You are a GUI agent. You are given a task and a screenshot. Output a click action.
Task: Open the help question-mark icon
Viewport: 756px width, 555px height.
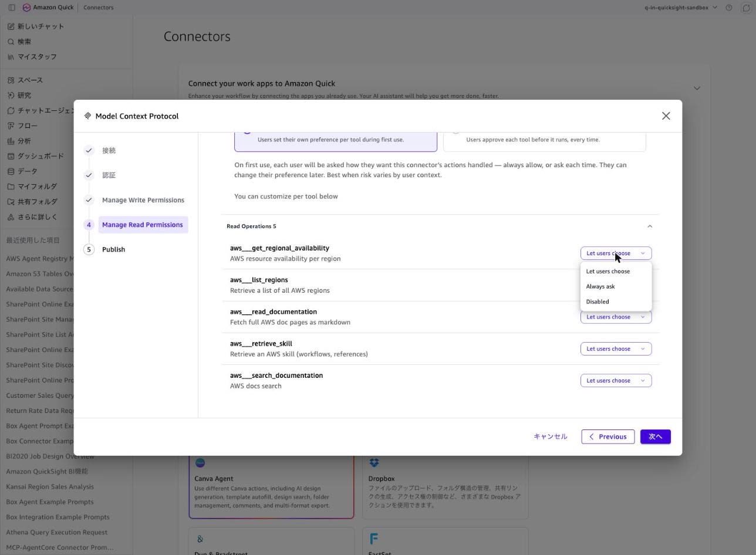(x=729, y=8)
